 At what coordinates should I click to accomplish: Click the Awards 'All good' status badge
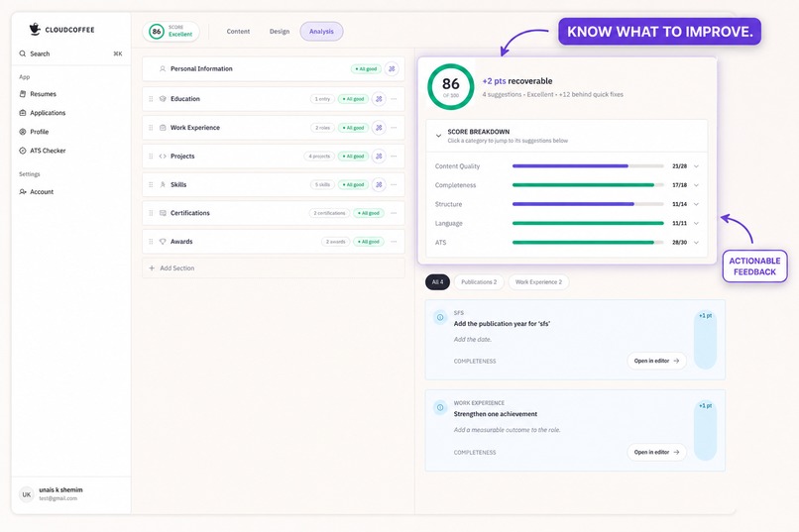pos(369,242)
